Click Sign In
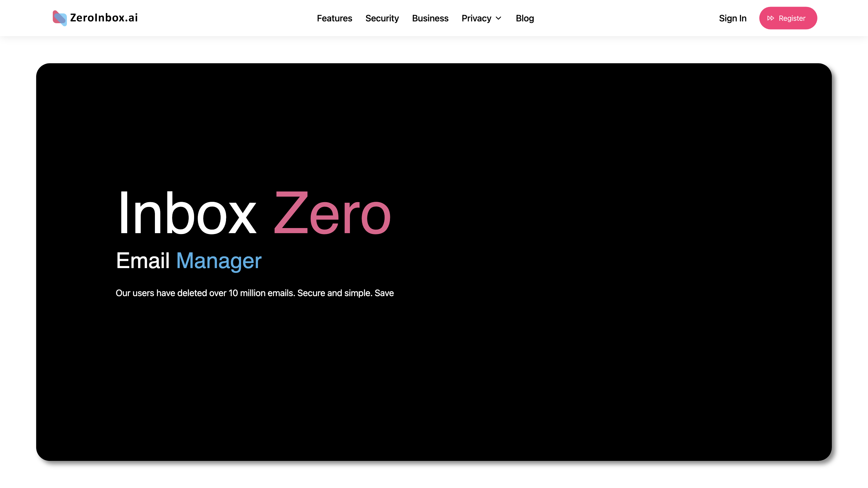 [733, 18]
